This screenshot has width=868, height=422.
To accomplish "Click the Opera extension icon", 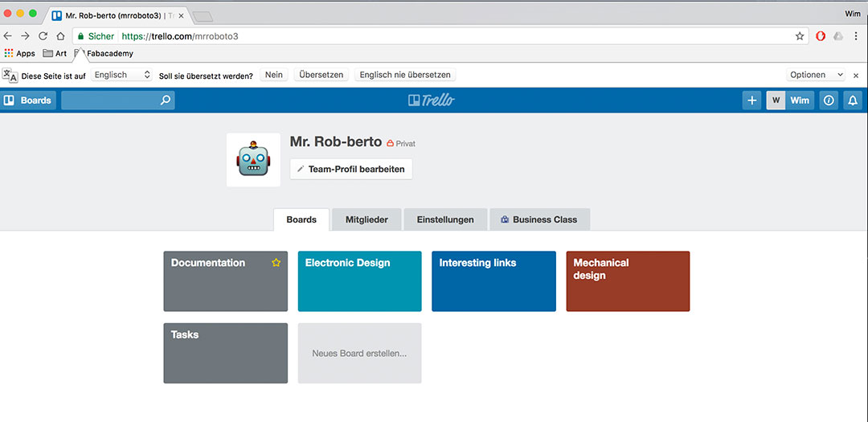I will (821, 36).
